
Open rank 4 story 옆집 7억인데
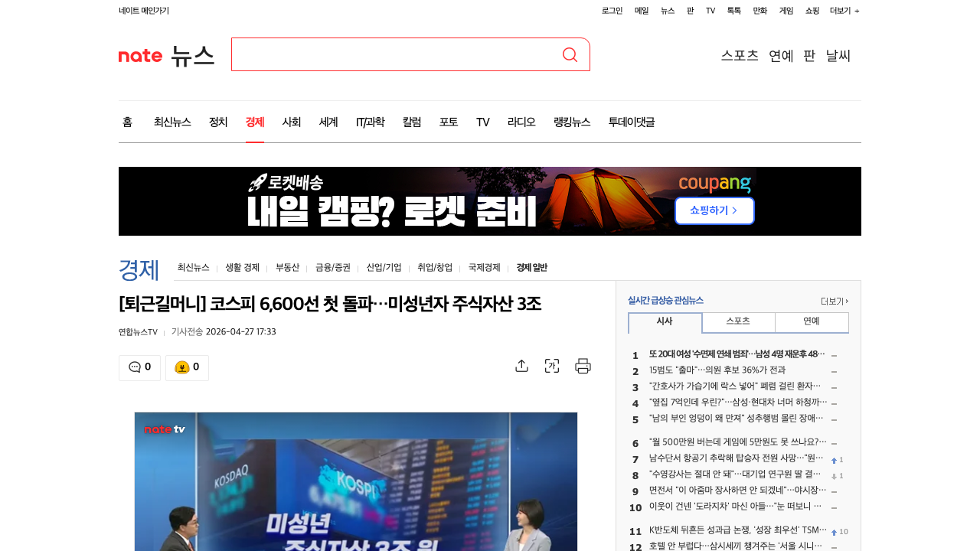pyautogui.click(x=737, y=403)
